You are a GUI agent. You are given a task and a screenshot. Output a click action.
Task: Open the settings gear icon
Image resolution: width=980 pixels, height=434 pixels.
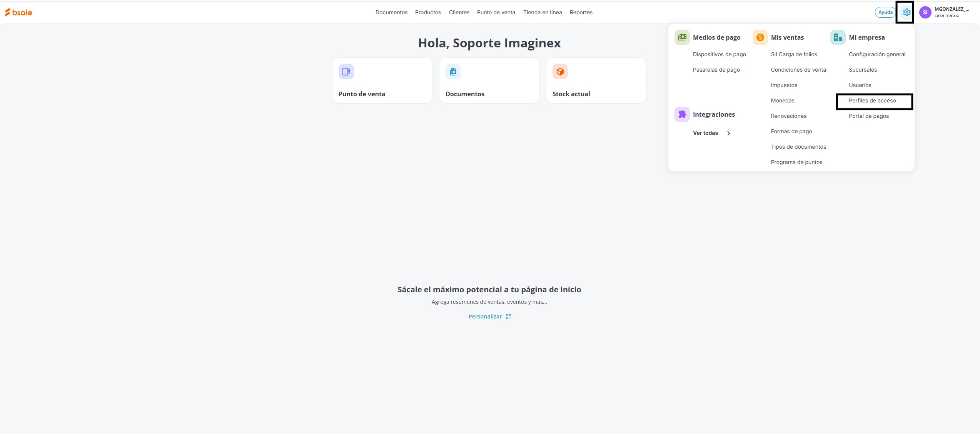(907, 12)
